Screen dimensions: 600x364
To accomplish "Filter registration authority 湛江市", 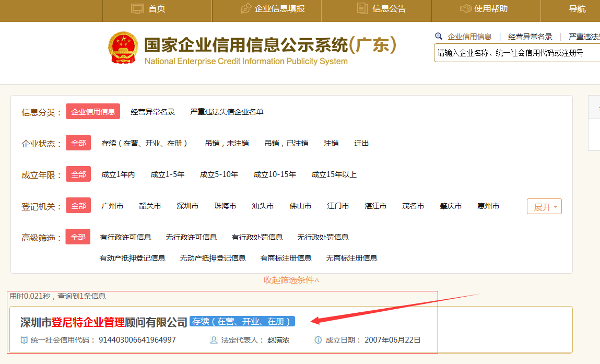I will (x=375, y=206).
